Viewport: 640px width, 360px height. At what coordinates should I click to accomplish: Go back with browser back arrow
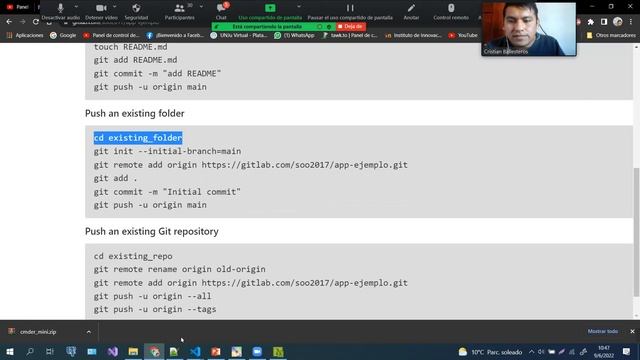click(9, 22)
